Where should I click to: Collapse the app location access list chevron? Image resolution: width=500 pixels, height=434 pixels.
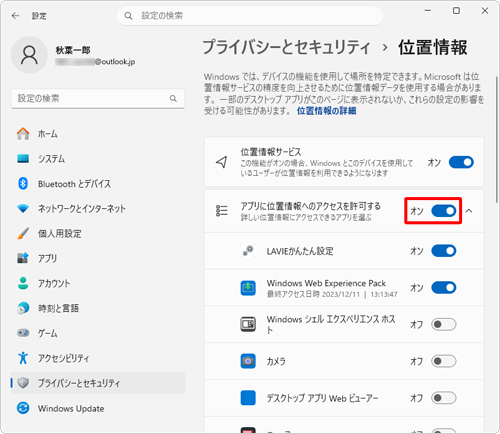pyautogui.click(x=469, y=211)
